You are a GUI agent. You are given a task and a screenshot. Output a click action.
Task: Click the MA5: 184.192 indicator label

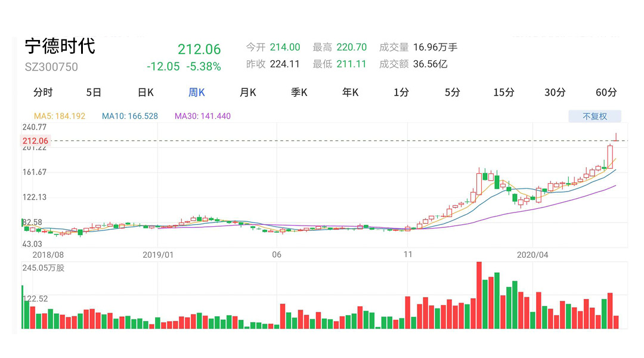click(x=60, y=116)
